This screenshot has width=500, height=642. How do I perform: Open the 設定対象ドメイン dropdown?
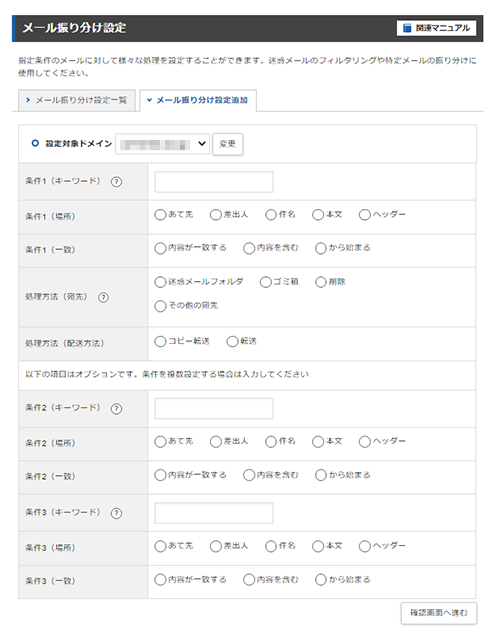click(x=163, y=144)
